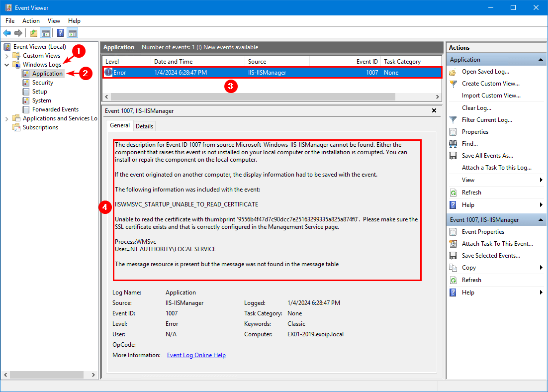Collapse the Application actions section
Screen dimensions: 548x392
(541, 60)
